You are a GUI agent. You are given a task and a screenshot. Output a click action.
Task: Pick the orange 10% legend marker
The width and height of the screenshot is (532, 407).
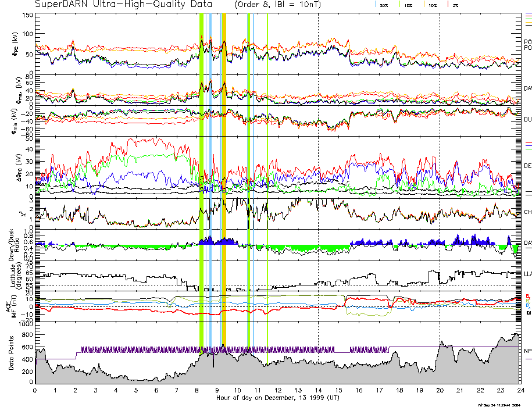coord(424,4)
